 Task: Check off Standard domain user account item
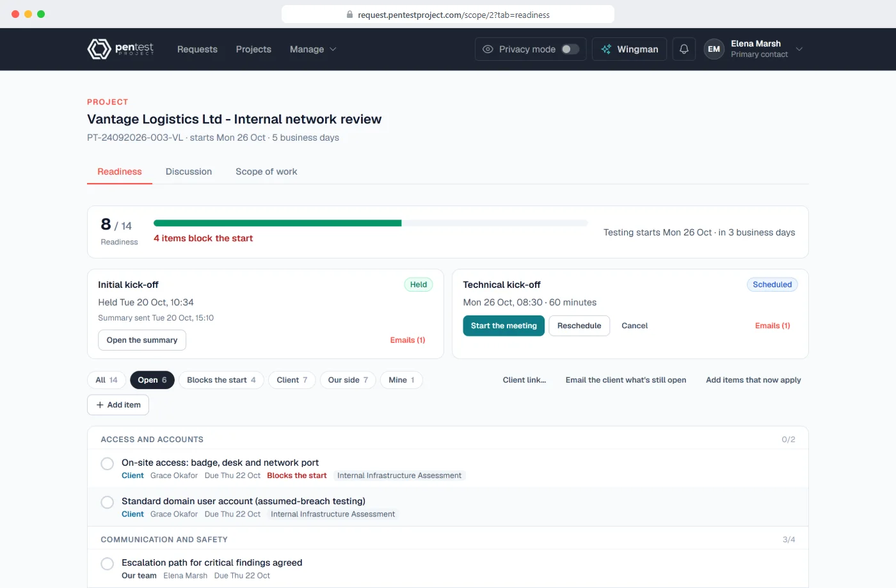pos(108,502)
